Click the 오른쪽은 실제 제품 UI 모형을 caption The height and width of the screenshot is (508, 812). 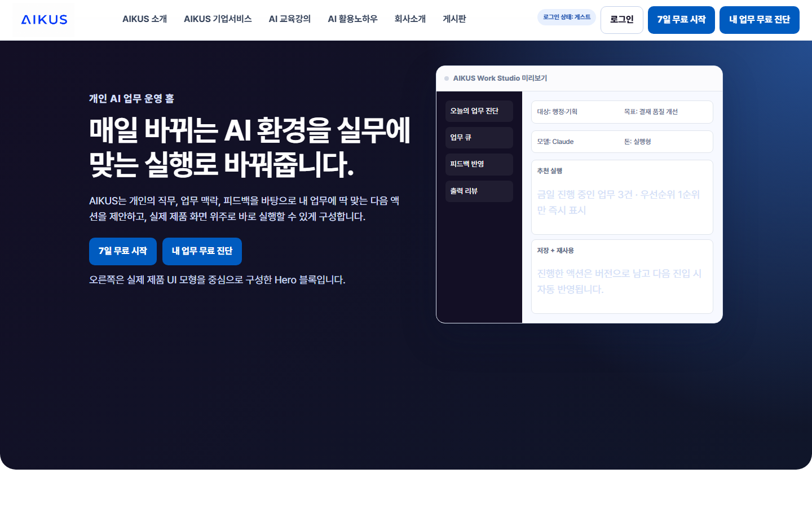[x=217, y=280]
